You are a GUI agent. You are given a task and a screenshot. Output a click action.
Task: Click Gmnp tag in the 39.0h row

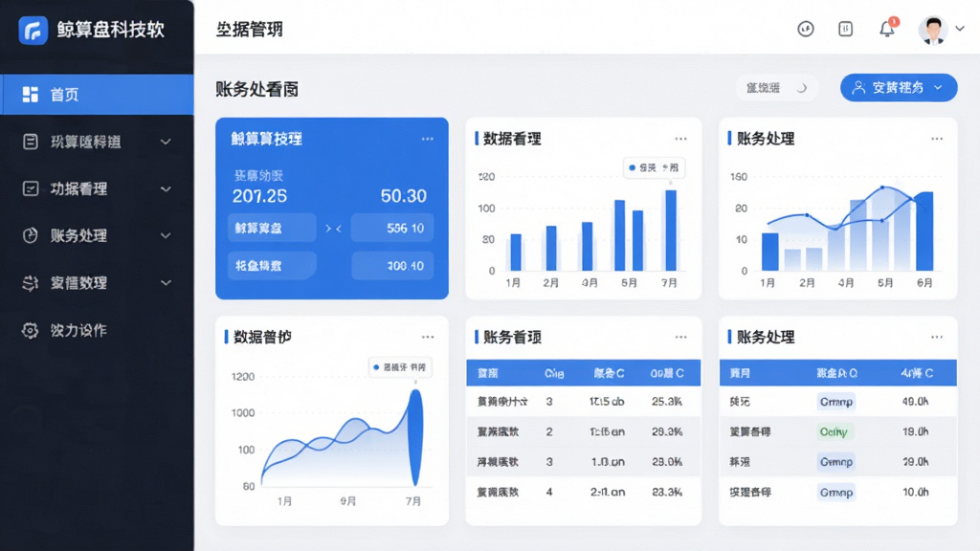tap(836, 462)
